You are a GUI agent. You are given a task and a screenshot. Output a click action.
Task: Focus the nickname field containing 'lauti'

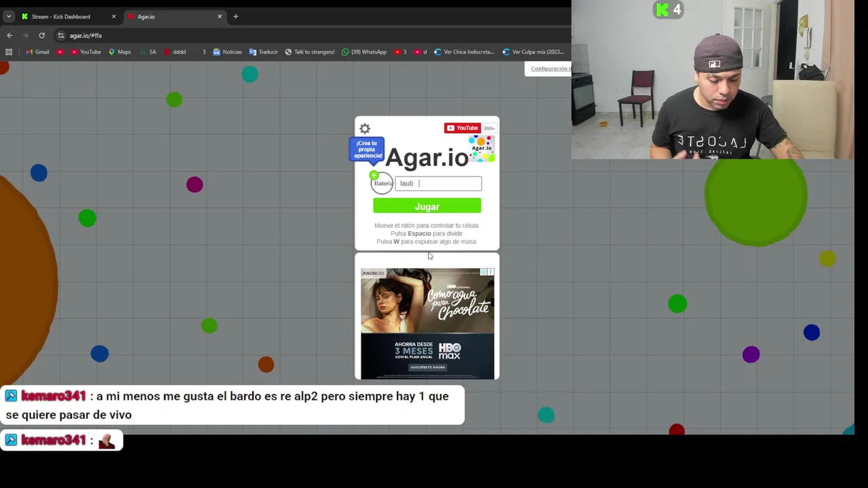click(438, 184)
